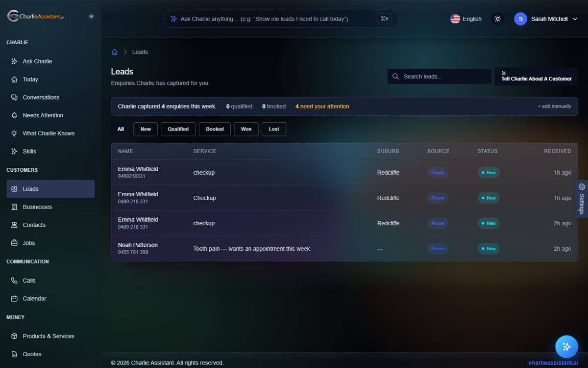588x368 pixels.
Task: Click the Conversations chat icon
Action: click(x=14, y=97)
